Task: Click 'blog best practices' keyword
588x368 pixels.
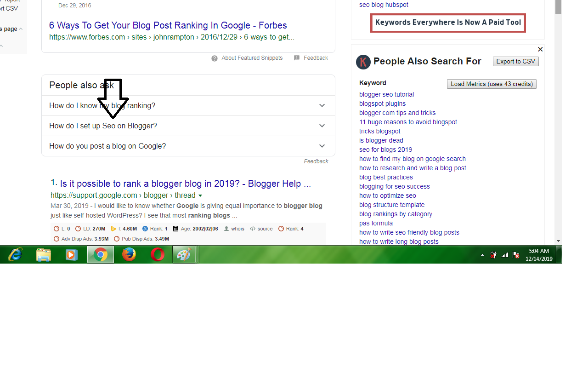Action: [x=386, y=177]
